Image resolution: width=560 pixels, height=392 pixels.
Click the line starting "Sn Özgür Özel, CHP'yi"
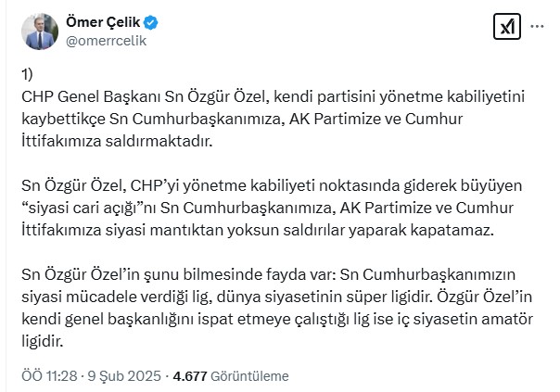tap(272, 185)
